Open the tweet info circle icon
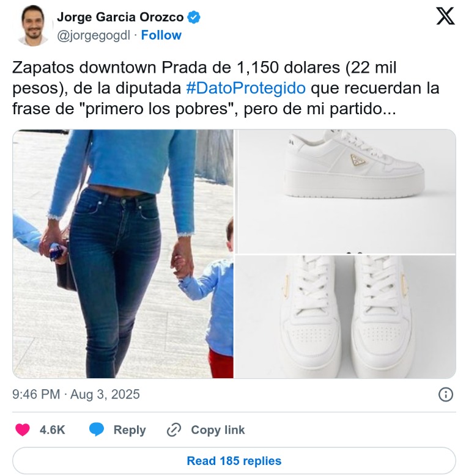 (446, 395)
